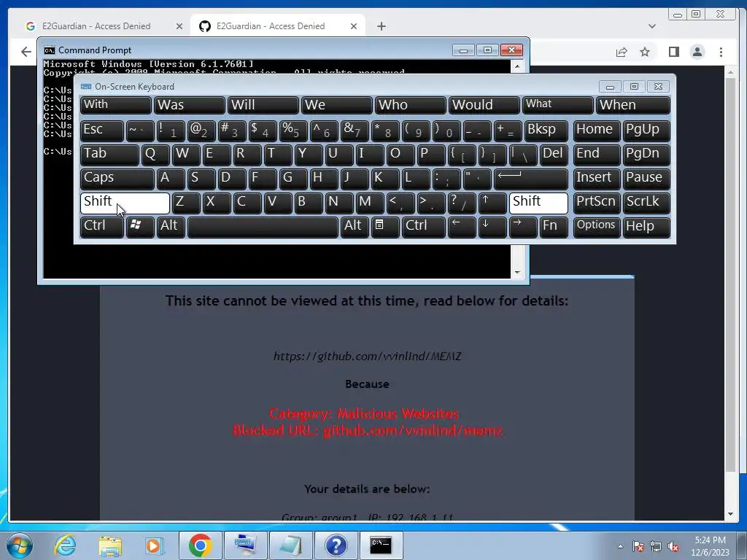Click the Del key
This screenshot has height=560, width=747.
pos(554,155)
